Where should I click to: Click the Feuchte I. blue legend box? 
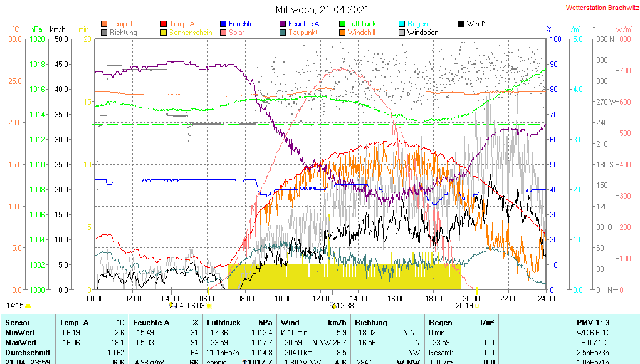pyautogui.click(x=223, y=24)
